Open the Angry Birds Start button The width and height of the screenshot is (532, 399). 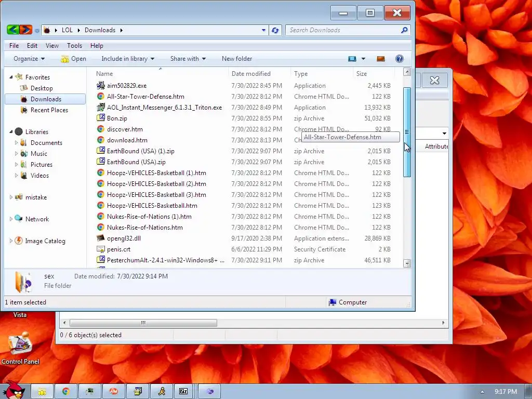click(x=14, y=390)
